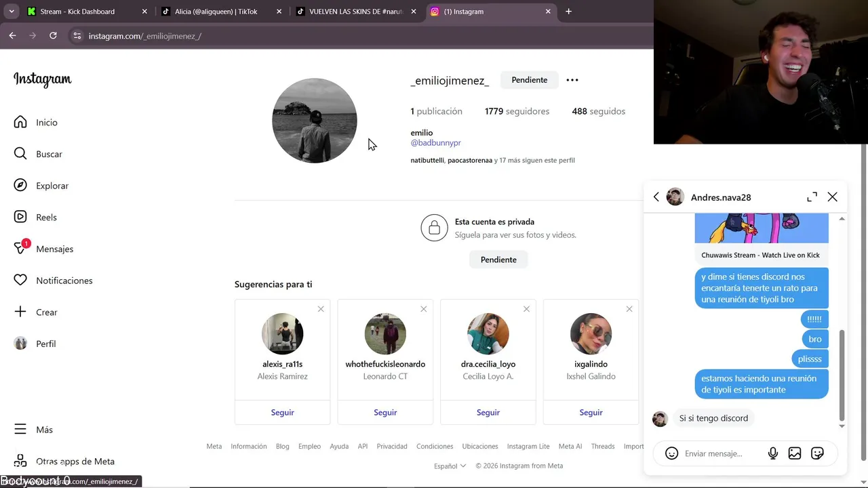
Task: Open the Privacidad footer link
Action: click(392, 447)
